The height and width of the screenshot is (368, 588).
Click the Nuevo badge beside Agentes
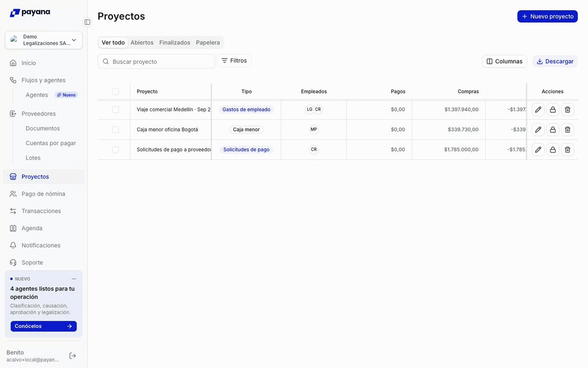(x=66, y=95)
